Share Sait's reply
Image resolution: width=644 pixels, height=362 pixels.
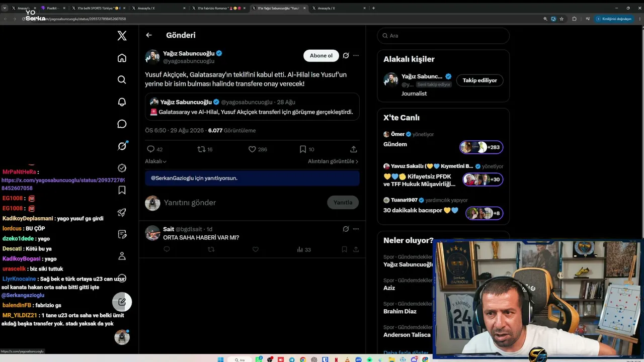[x=356, y=249]
